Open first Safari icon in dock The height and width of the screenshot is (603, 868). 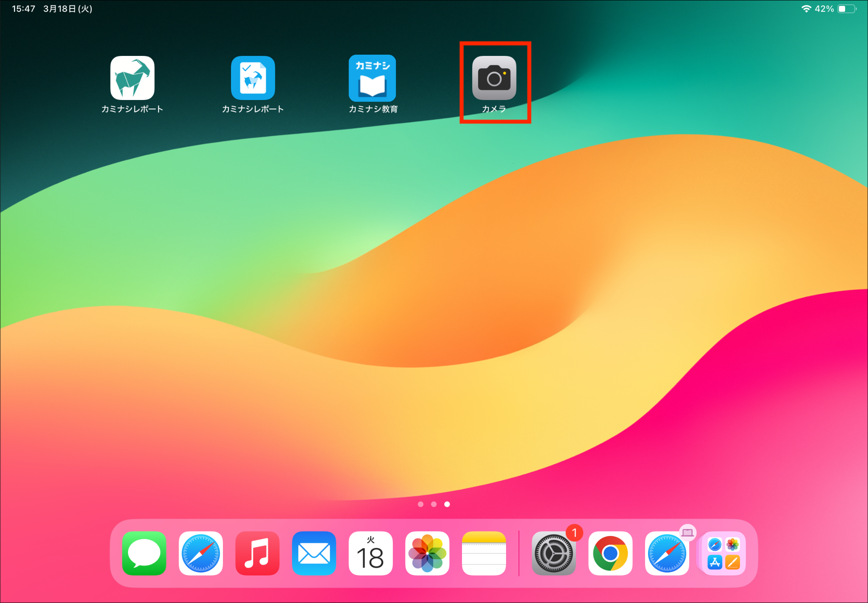coord(201,553)
